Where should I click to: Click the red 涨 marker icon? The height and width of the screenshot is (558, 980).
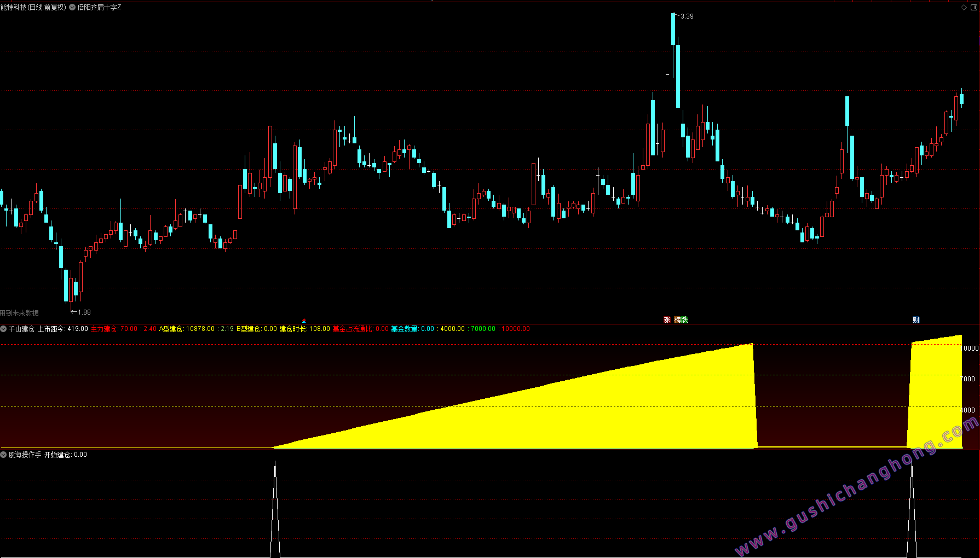[667, 320]
